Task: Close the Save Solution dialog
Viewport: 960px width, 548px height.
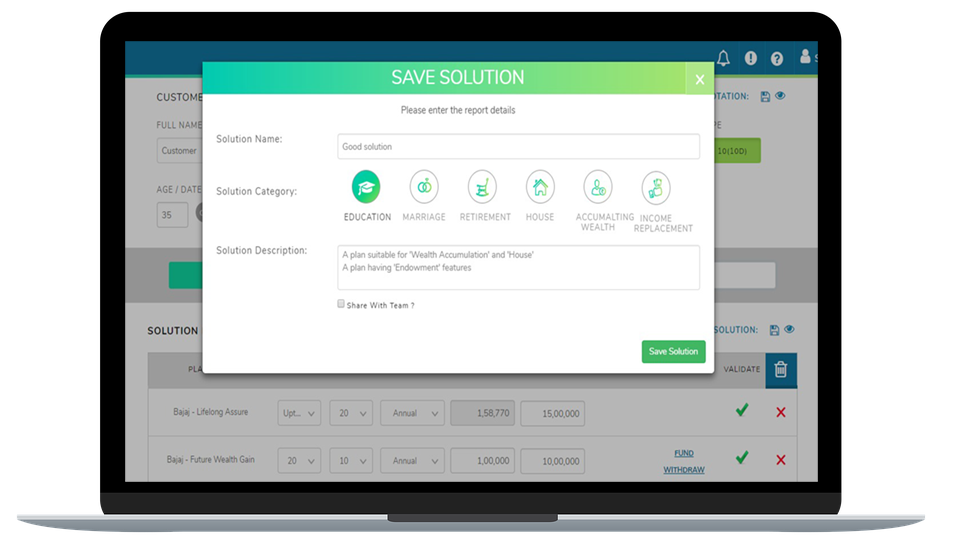Action: pos(699,80)
